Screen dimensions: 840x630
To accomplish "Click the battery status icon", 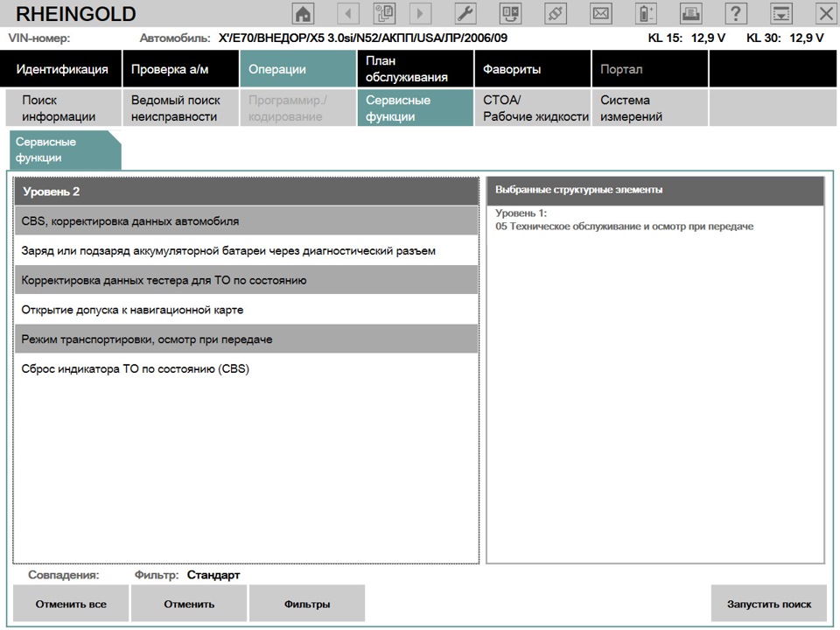I will (646, 13).
